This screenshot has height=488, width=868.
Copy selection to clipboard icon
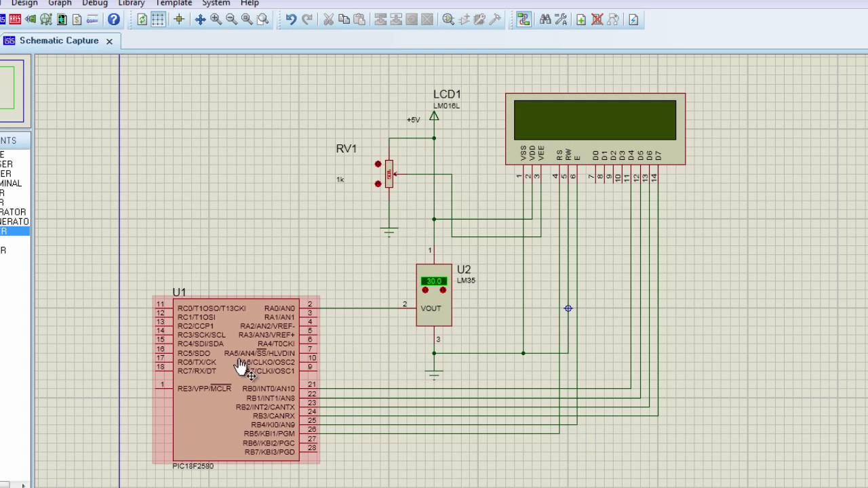point(344,20)
